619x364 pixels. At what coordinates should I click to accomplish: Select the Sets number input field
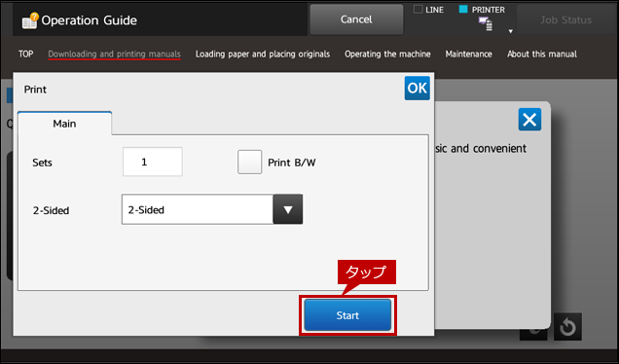tap(153, 162)
